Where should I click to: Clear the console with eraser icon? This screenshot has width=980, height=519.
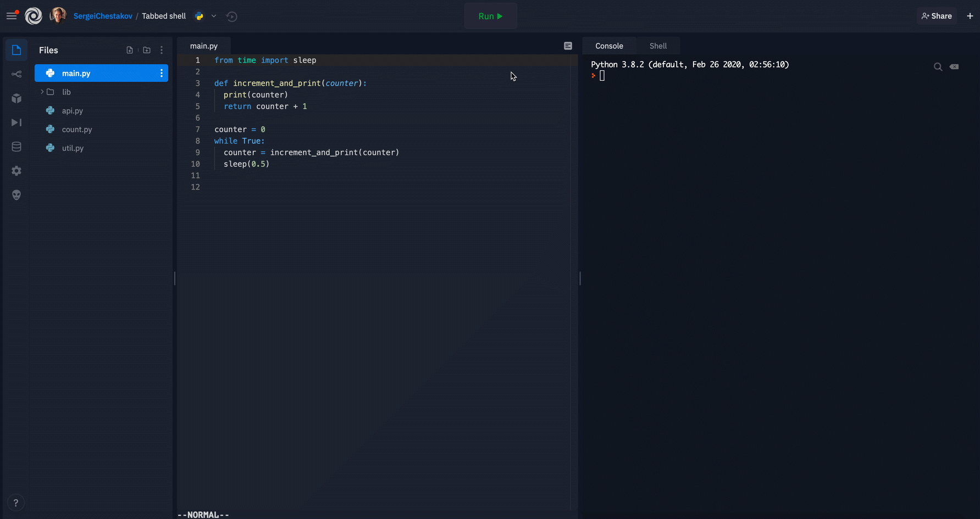pyautogui.click(x=954, y=67)
